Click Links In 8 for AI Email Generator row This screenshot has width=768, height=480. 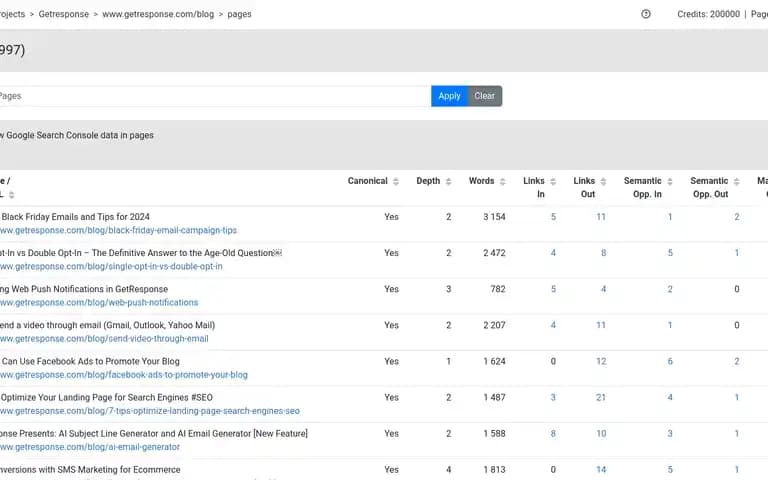pyautogui.click(x=553, y=434)
